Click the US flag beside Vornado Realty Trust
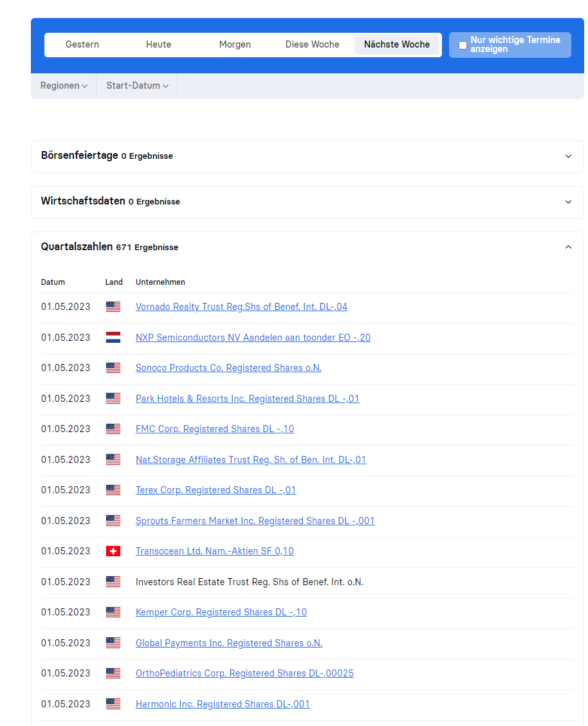The height and width of the screenshot is (726, 588). coord(113,307)
